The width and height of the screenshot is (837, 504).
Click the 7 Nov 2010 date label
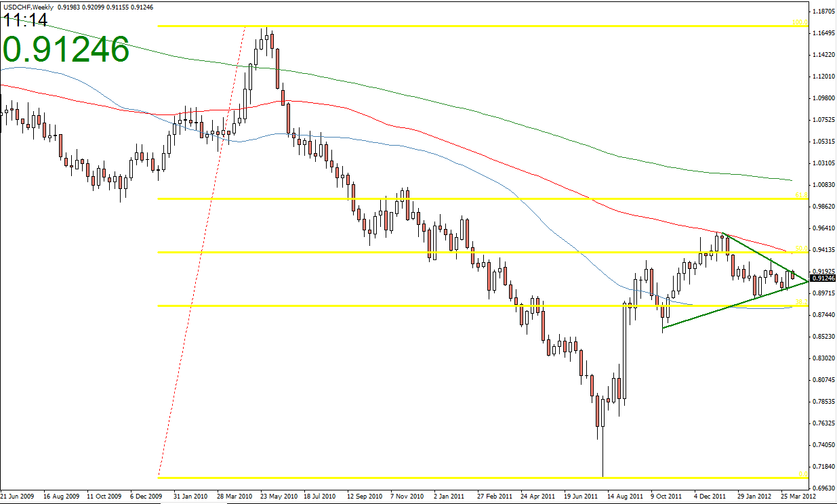[x=408, y=497]
